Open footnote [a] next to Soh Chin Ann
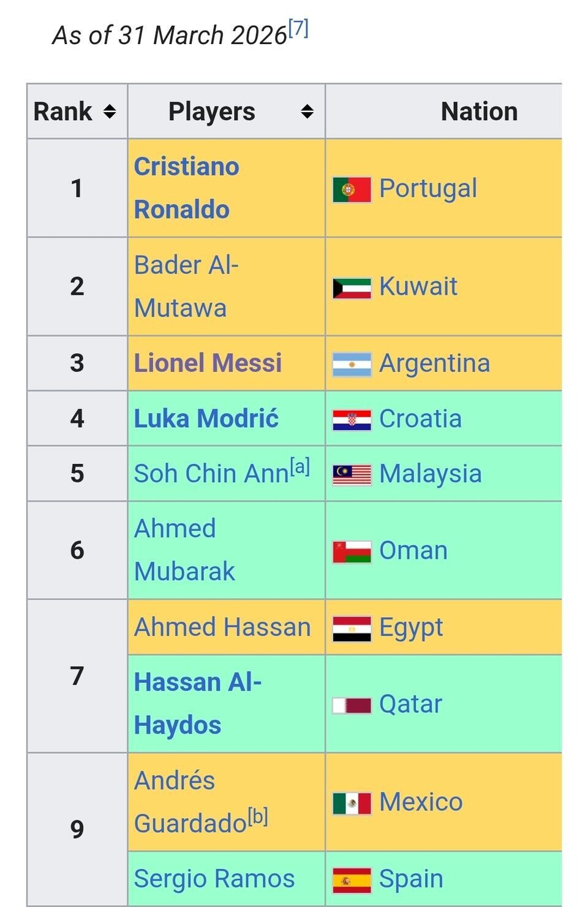The image size is (588, 907). click(x=300, y=467)
